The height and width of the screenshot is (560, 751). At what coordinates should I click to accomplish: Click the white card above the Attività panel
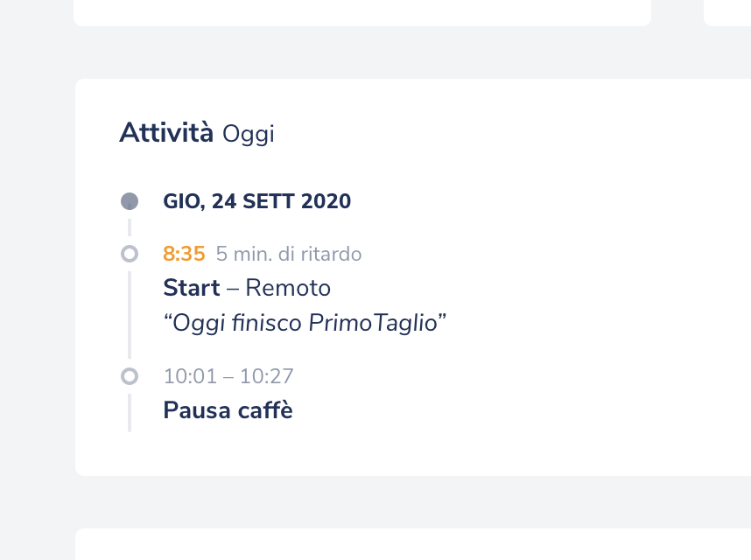362,12
